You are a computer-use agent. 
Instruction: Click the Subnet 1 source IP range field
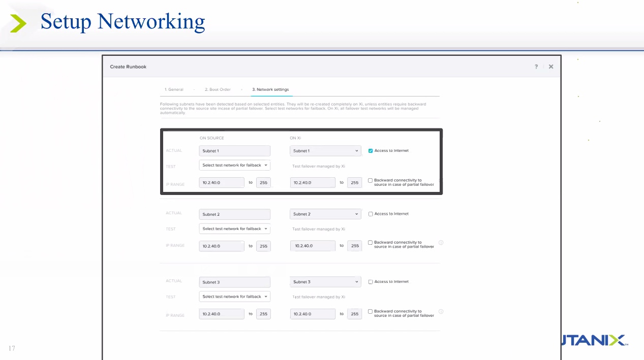click(222, 182)
